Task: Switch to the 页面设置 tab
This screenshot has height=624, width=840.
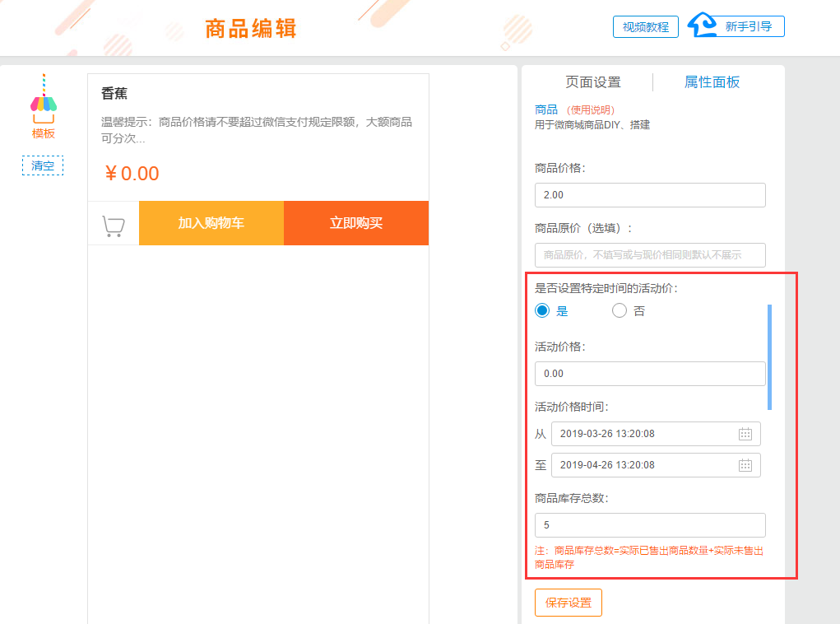Action: point(593,82)
